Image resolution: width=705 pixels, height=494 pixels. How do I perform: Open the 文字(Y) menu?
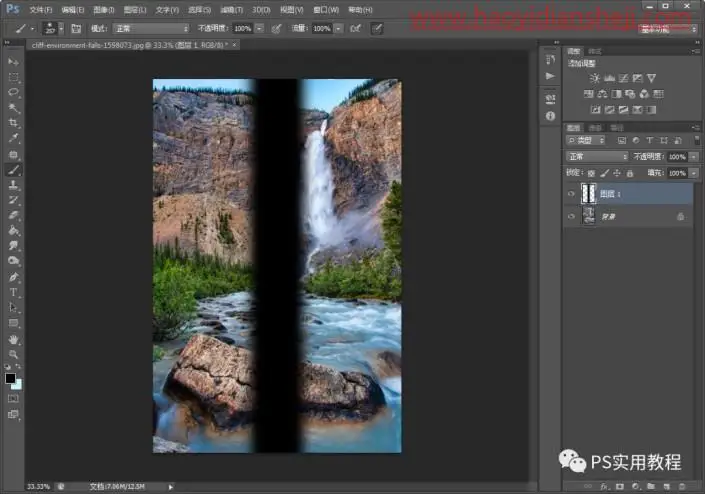coord(167,9)
